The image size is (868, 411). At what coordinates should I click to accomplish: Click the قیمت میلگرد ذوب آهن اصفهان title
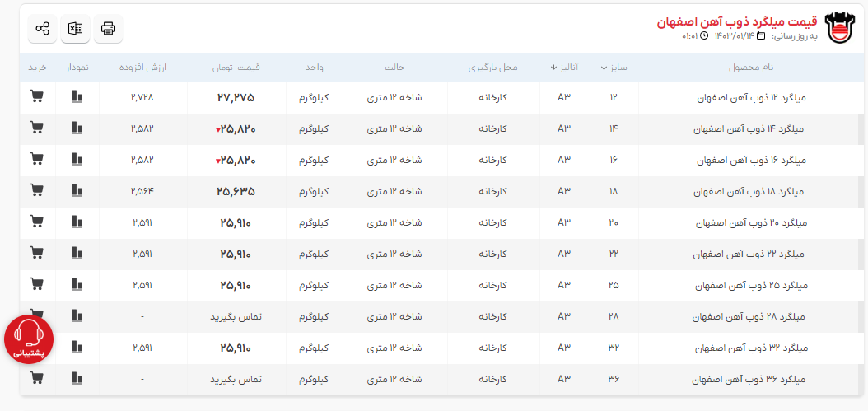tap(737, 22)
